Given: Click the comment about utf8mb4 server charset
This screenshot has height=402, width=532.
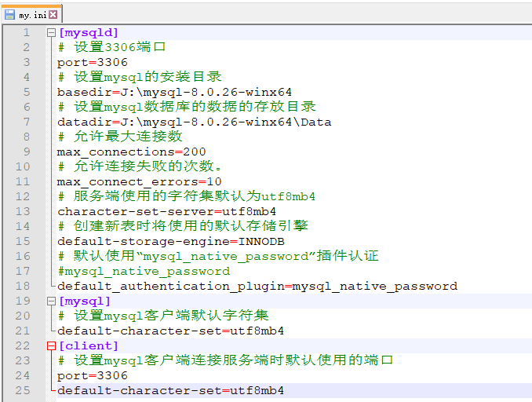Looking at the screenshot, I should point(187,196).
